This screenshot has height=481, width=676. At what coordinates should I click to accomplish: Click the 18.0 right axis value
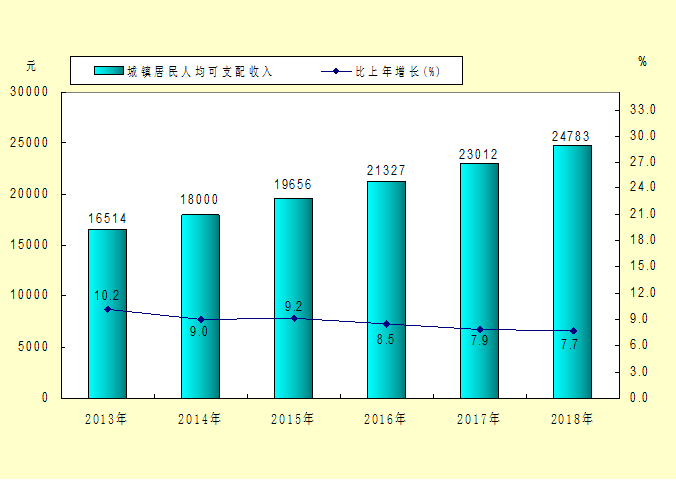[x=643, y=240]
